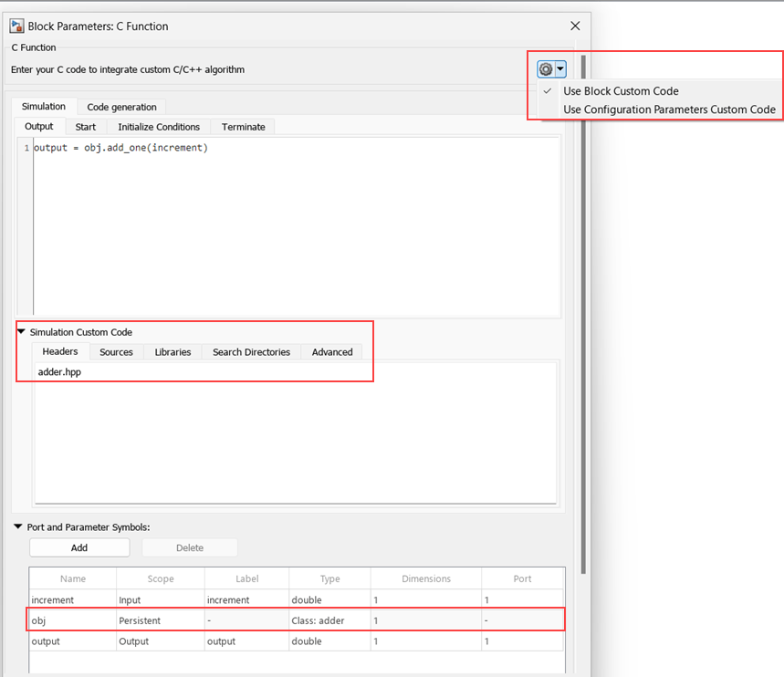The image size is (784, 677).
Task: Open the Start code tab
Action: [x=86, y=127]
